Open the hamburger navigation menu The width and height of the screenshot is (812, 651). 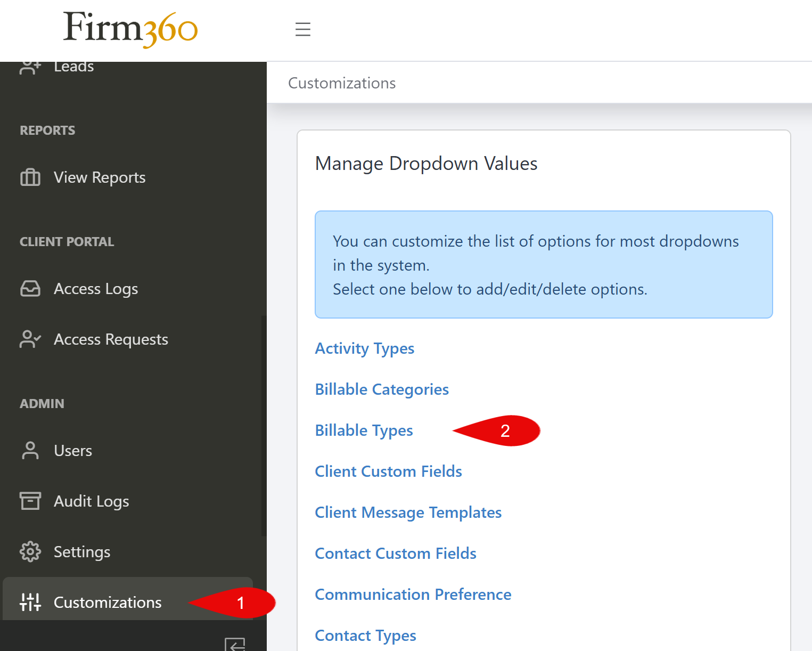303,30
